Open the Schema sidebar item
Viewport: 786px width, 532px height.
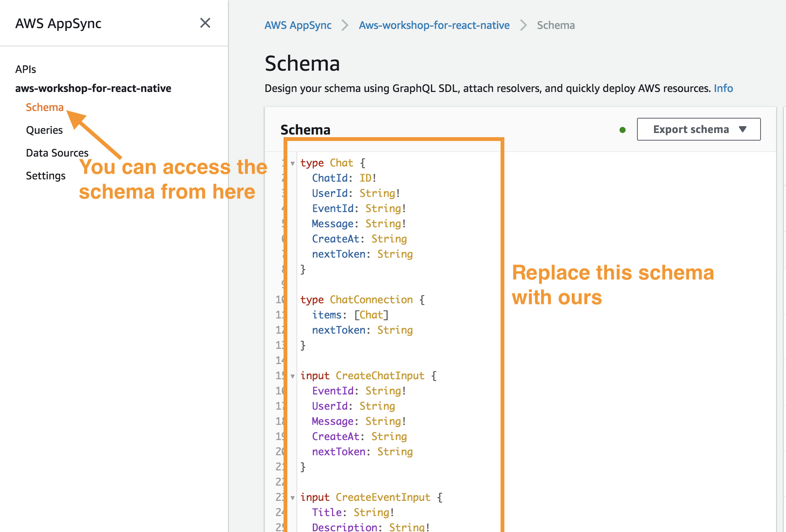click(44, 107)
